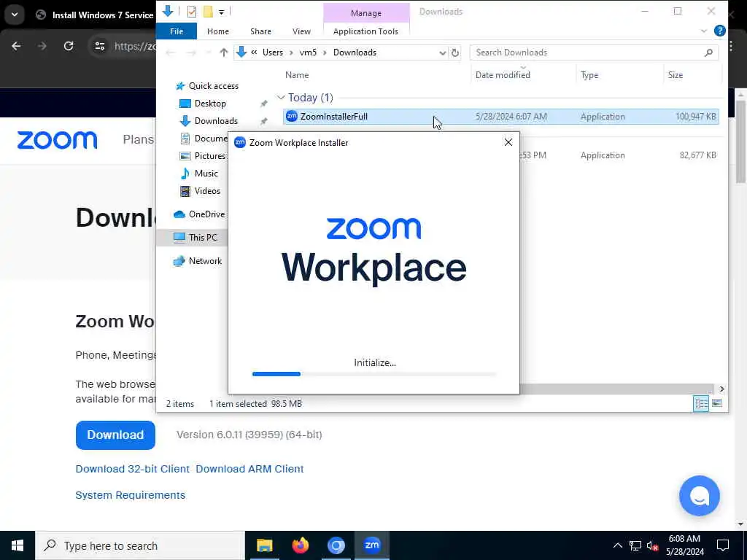This screenshot has height=560, width=747.
Task: Switch Explorer to large icons view
Action: 716,404
